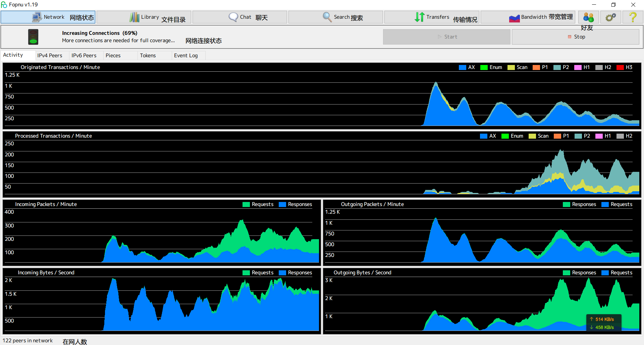Click the Network computer icon
Image resolution: width=644 pixels, height=345 pixels.
tap(37, 17)
